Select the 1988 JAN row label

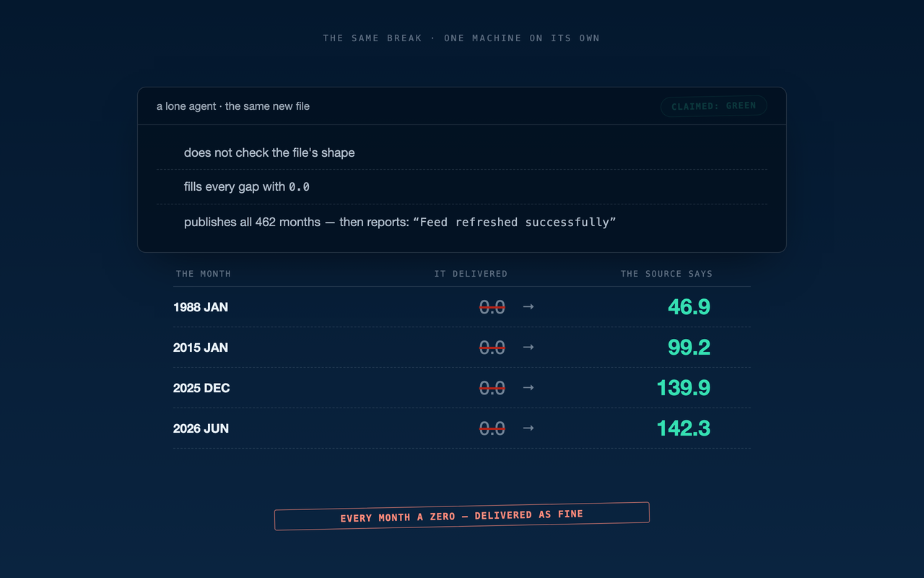point(201,307)
